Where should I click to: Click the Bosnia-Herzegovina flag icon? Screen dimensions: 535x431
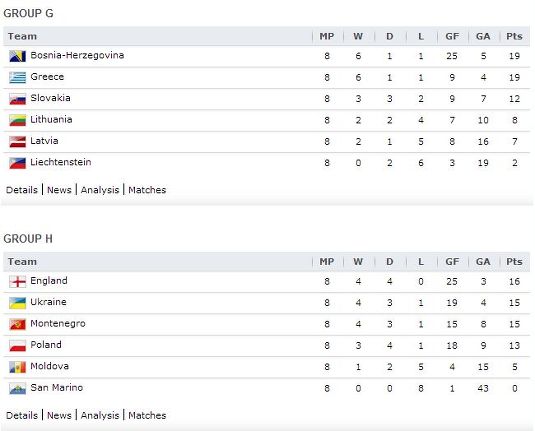[17, 56]
